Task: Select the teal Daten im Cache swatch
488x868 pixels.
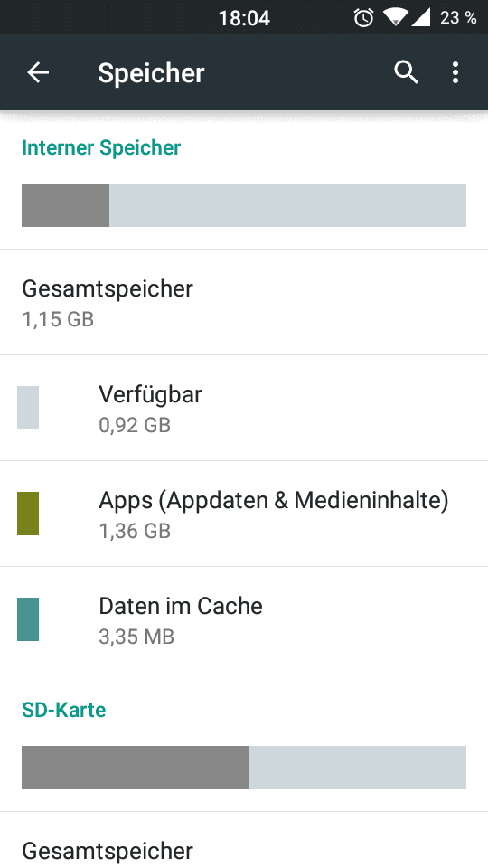Action: coord(28,618)
